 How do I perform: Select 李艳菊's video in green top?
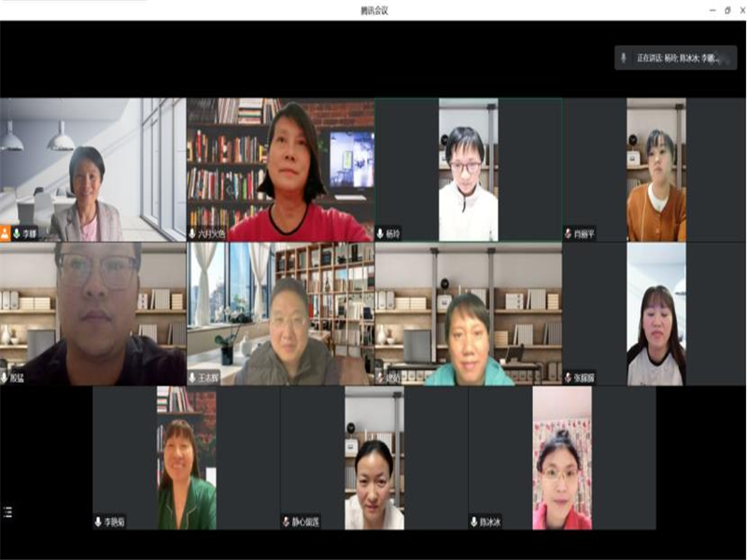point(186,457)
